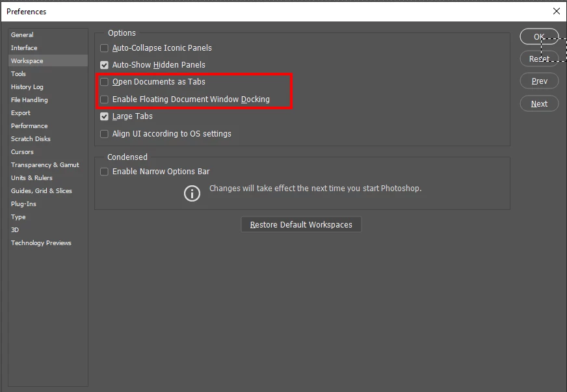The image size is (567, 392).
Task: Open Export preferences
Action: pyautogui.click(x=48, y=113)
